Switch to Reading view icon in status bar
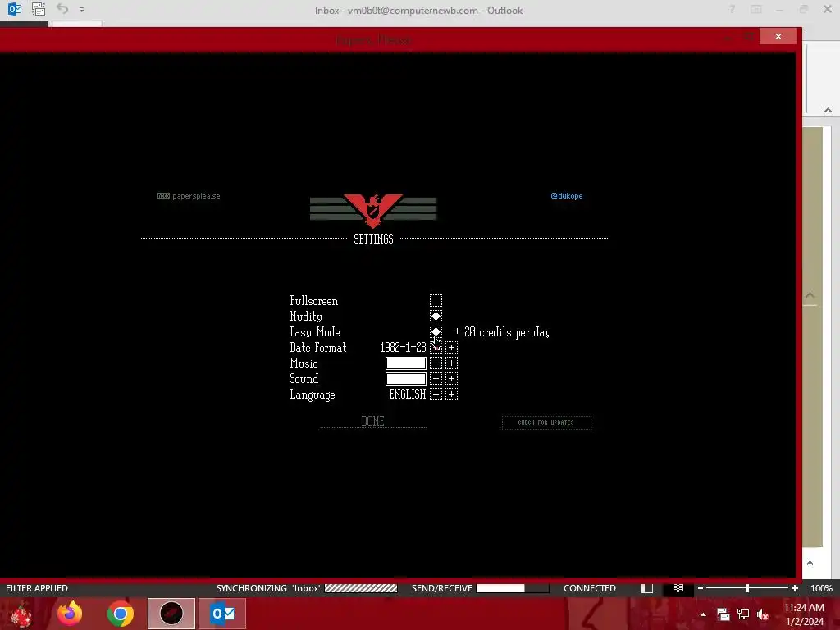The height and width of the screenshot is (630, 840). click(678, 588)
